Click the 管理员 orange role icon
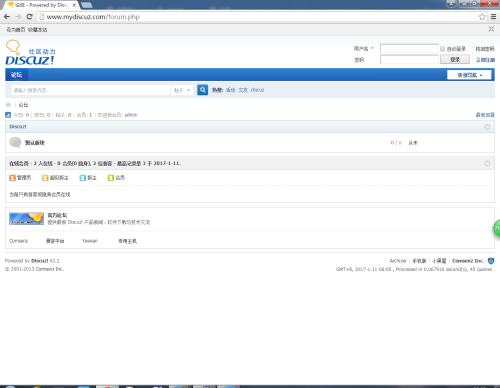The height and width of the screenshot is (388, 500). pos(12,178)
